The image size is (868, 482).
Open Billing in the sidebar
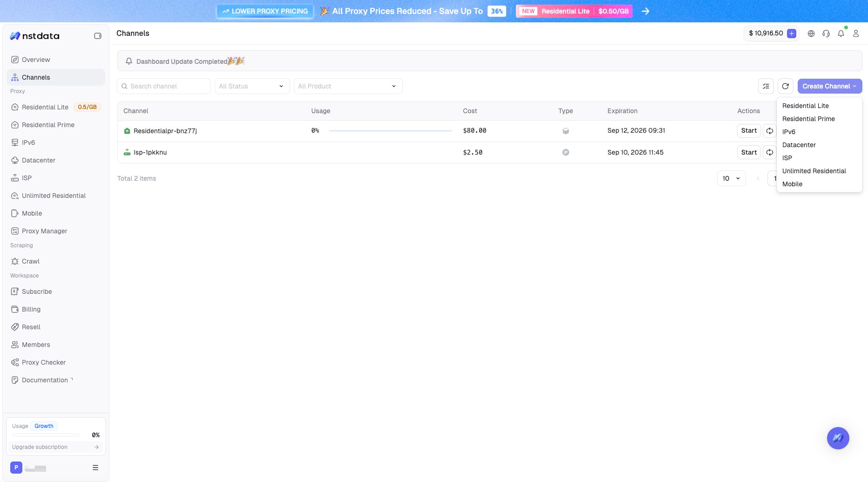(x=56, y=309)
